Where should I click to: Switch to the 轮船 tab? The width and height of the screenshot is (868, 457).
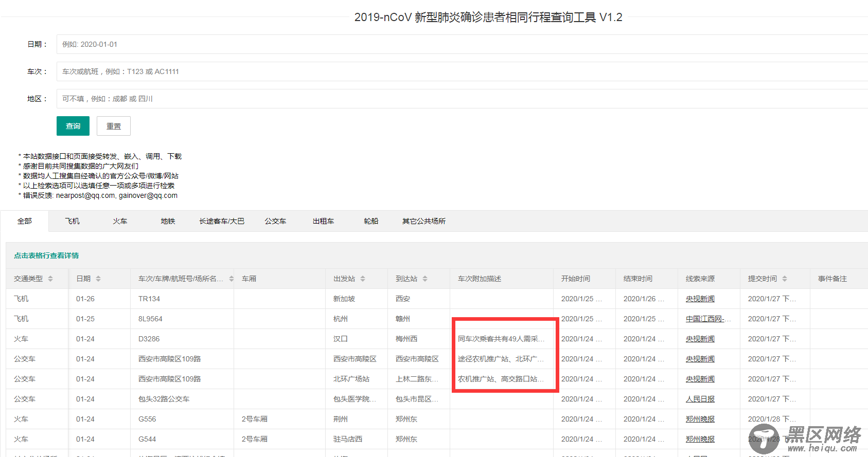[x=371, y=221]
